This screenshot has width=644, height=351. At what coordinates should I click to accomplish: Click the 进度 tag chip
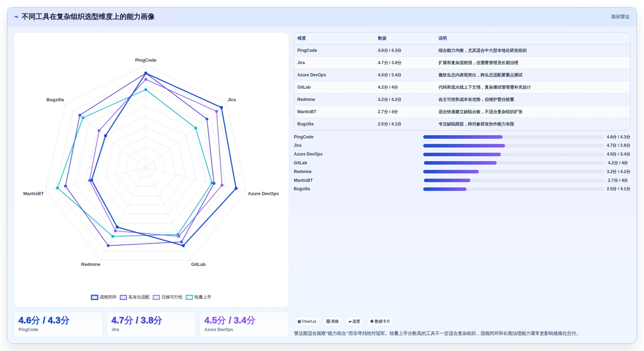point(354,321)
